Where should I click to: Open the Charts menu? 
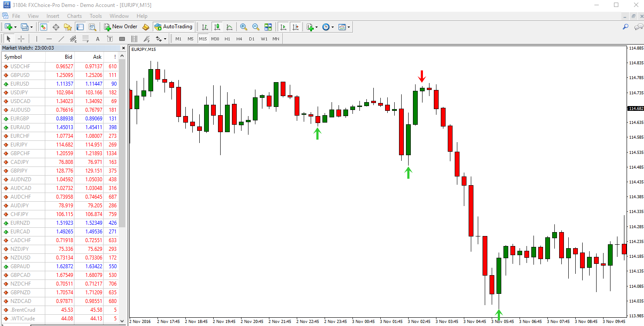(74, 16)
